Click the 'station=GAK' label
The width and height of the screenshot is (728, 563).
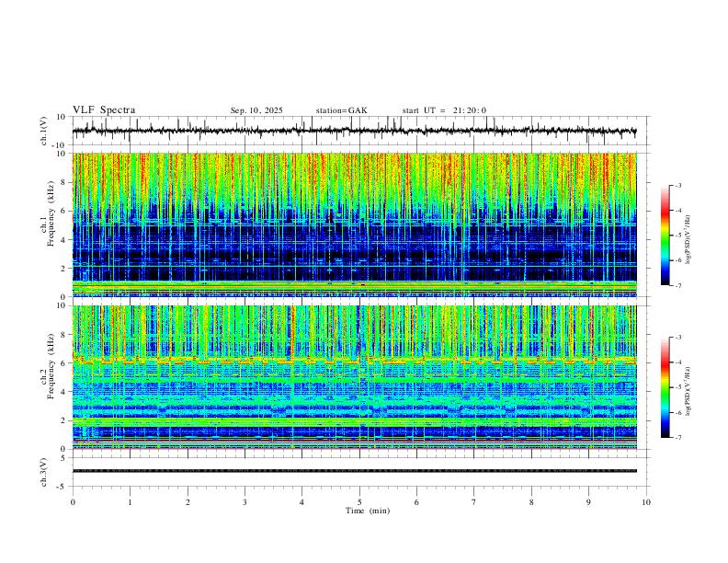(341, 110)
